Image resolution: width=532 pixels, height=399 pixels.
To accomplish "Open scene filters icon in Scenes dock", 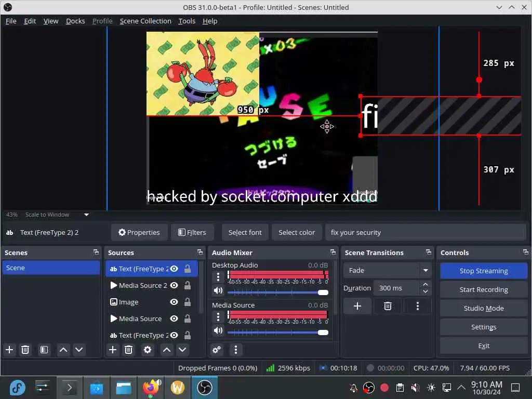I will coord(44,350).
